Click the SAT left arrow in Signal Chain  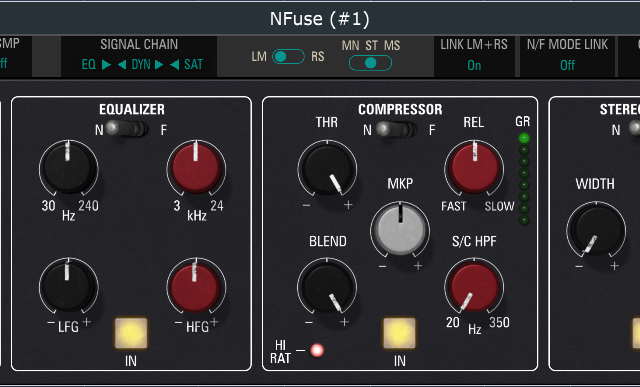[x=175, y=64]
